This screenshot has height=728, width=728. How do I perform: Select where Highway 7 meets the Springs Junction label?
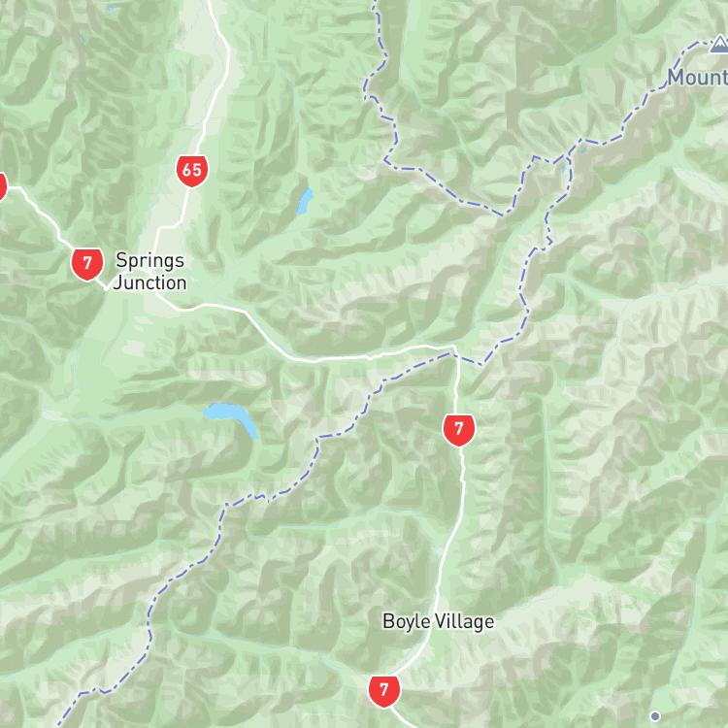pyautogui.click(x=107, y=288)
